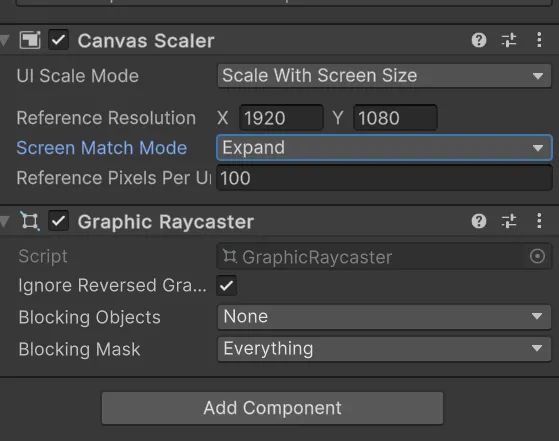Disable the Canvas Scaler component checkbox
This screenshot has height=441, width=559.
click(58, 40)
